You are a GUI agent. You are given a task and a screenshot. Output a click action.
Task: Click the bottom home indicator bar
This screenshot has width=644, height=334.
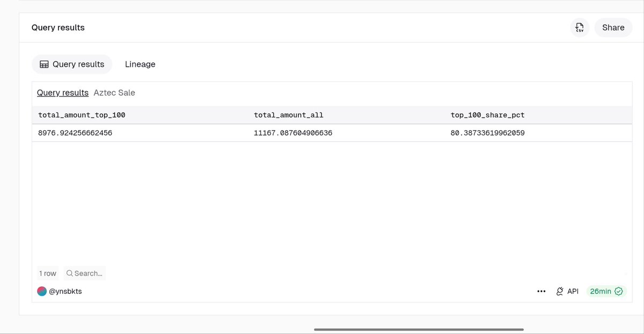pyautogui.click(x=419, y=329)
